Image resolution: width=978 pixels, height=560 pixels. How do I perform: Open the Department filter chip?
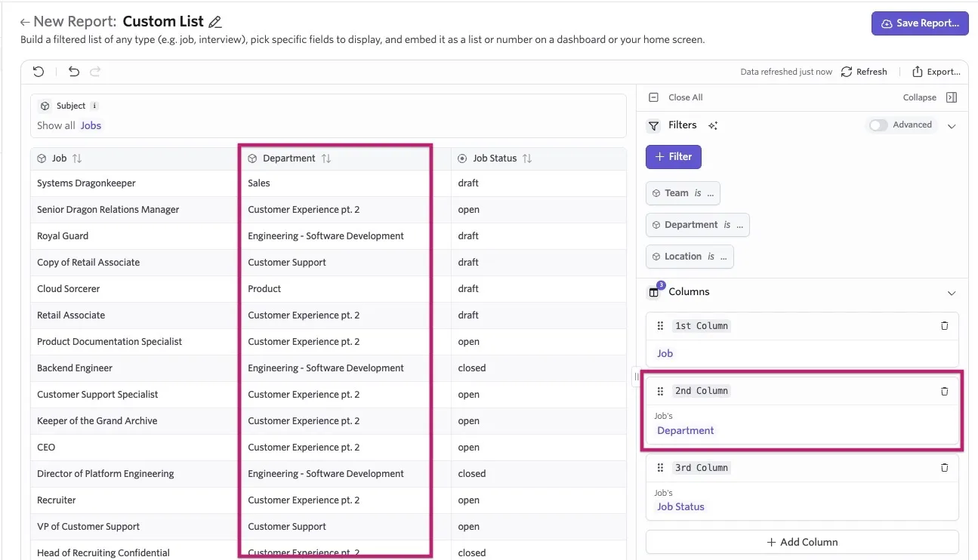point(698,225)
